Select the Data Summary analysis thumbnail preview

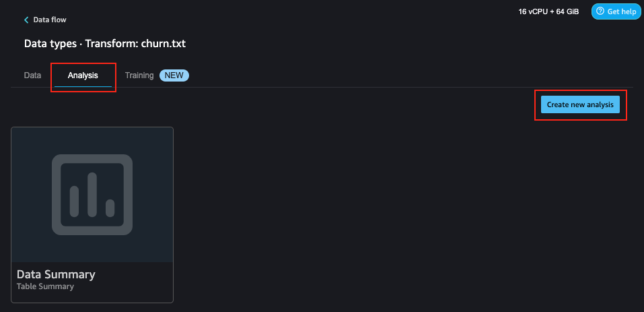[92, 195]
